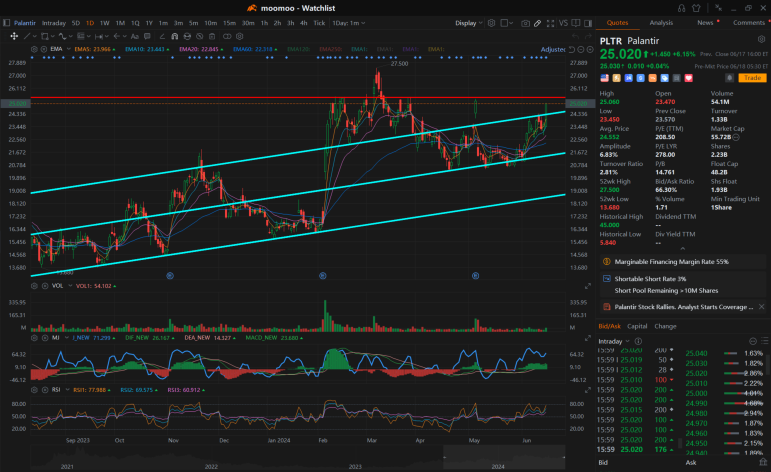Open quote panel settings gear
This screenshot has width=771, height=472.
tap(761, 39)
